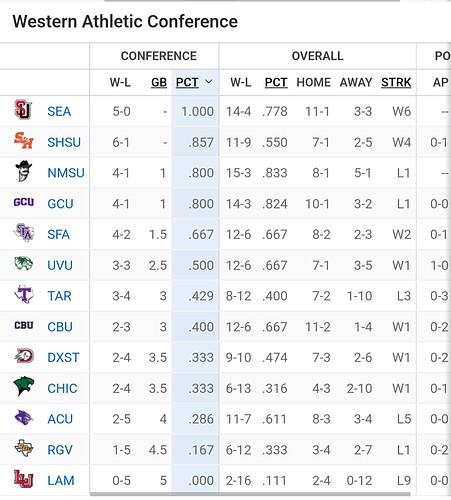Screen dimensions: 451x500
Task: Open the Abilene Christian wildcat logo
Action: coord(24,417)
